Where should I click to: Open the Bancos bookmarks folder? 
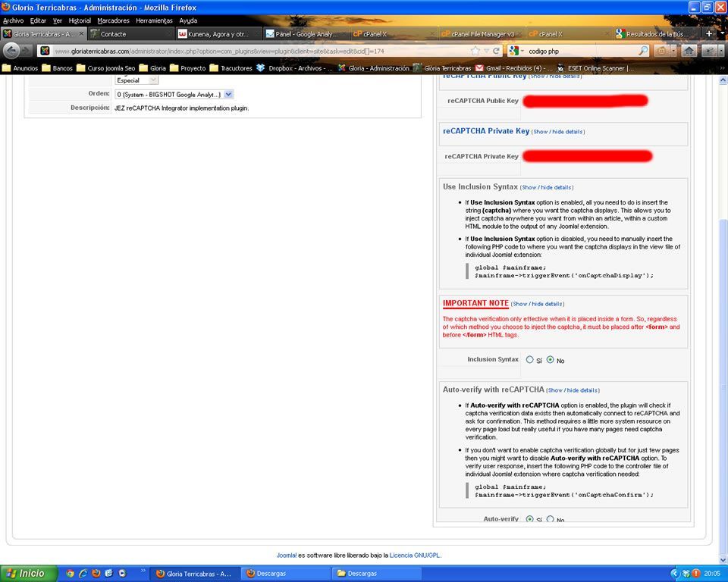tap(58, 68)
